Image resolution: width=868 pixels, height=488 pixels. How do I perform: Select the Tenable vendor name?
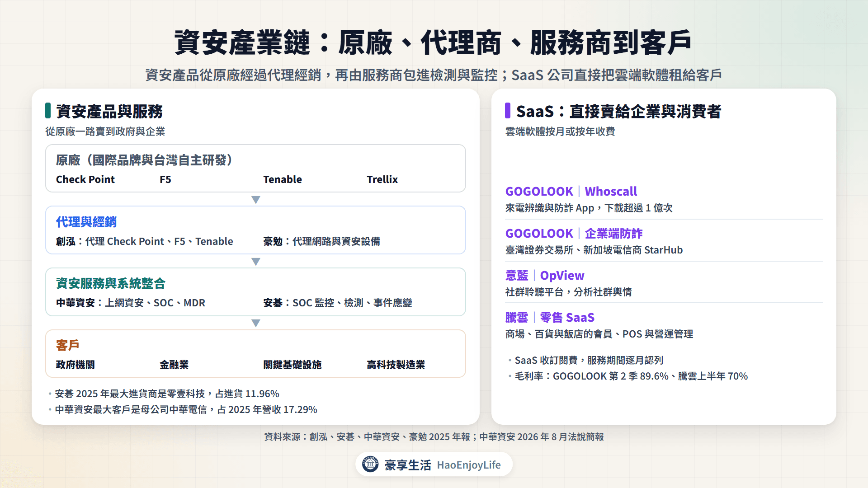click(x=283, y=179)
